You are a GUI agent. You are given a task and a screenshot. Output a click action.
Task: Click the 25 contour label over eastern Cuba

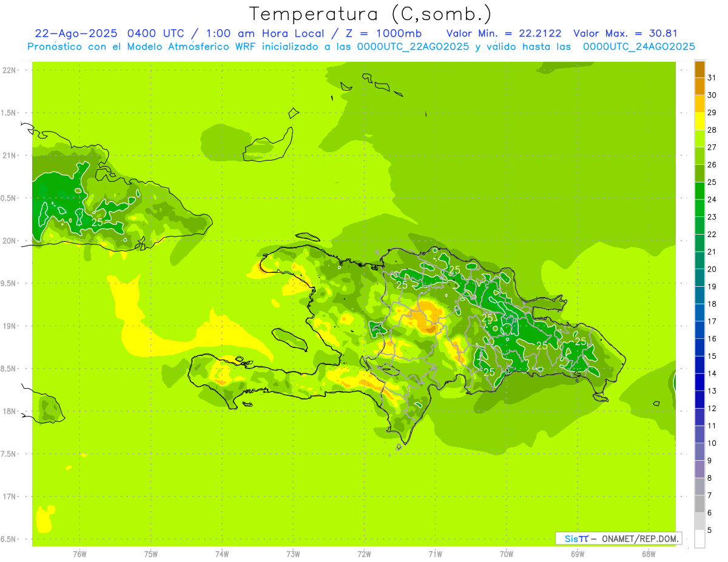tap(97, 222)
